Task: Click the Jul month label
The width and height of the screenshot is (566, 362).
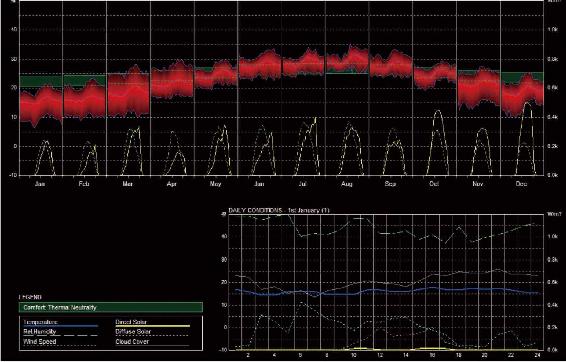Action: tap(302, 184)
